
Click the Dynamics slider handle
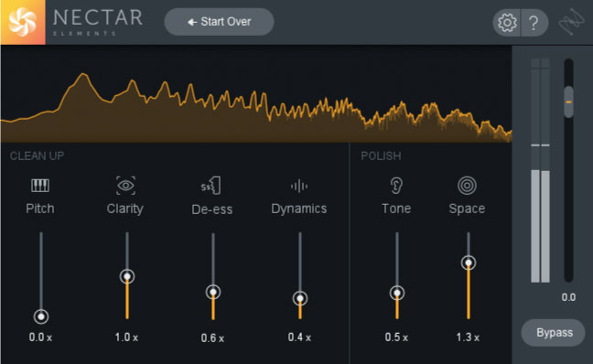click(300, 299)
